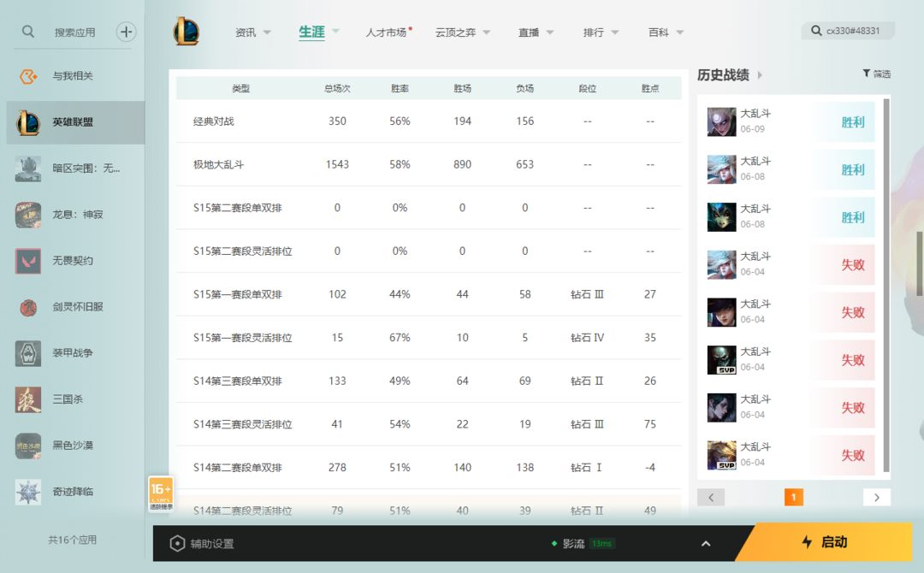
Task: Click the match history vertical scrollbar
Action: pos(886,286)
